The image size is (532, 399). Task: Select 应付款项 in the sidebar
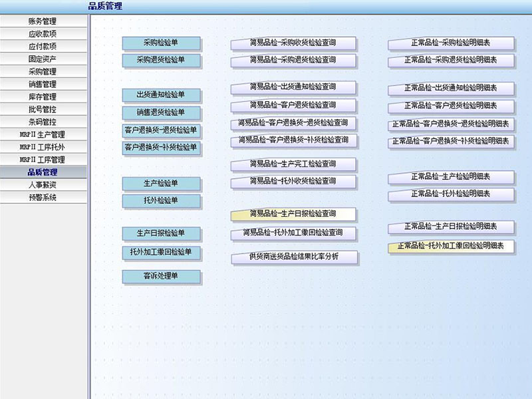coord(43,46)
